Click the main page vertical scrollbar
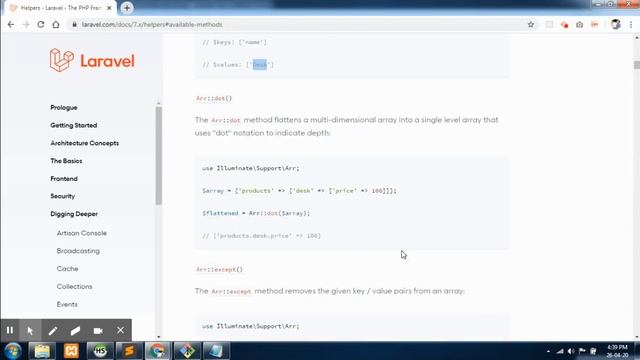 pos(636,64)
